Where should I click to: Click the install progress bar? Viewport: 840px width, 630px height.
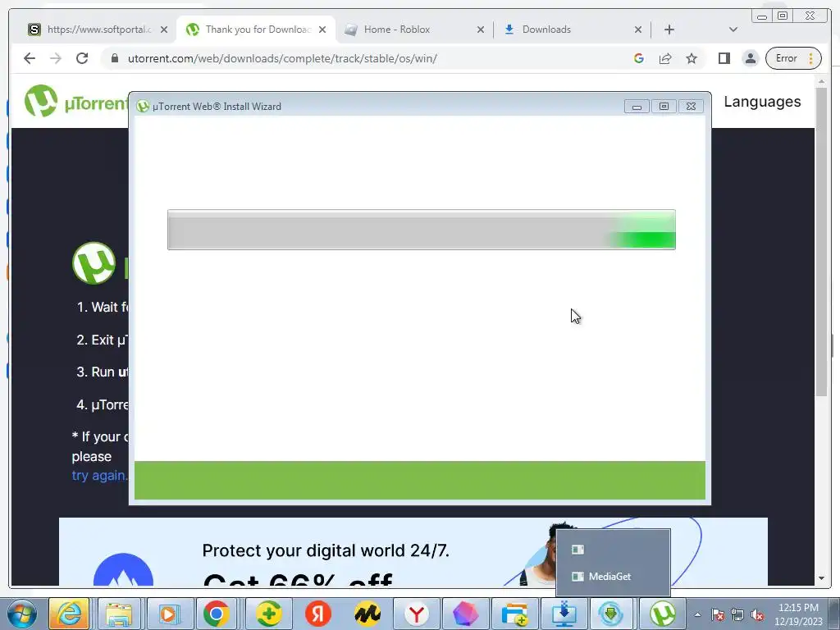422,230
